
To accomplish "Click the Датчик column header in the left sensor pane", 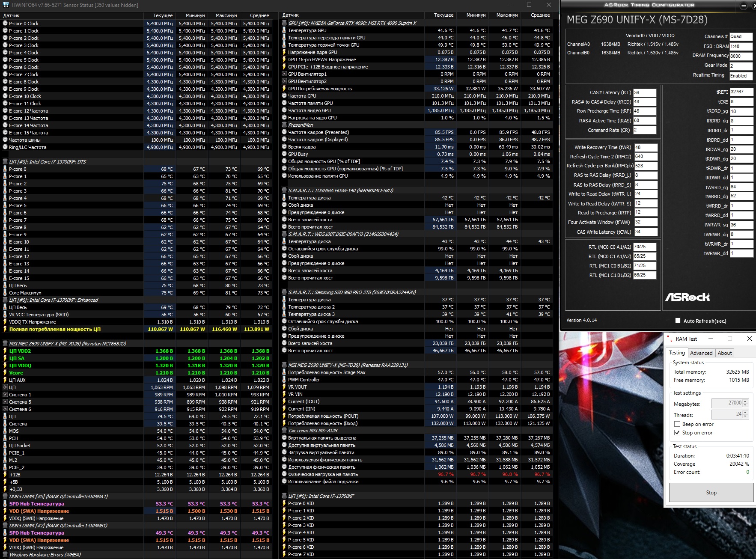I will coord(72,15).
